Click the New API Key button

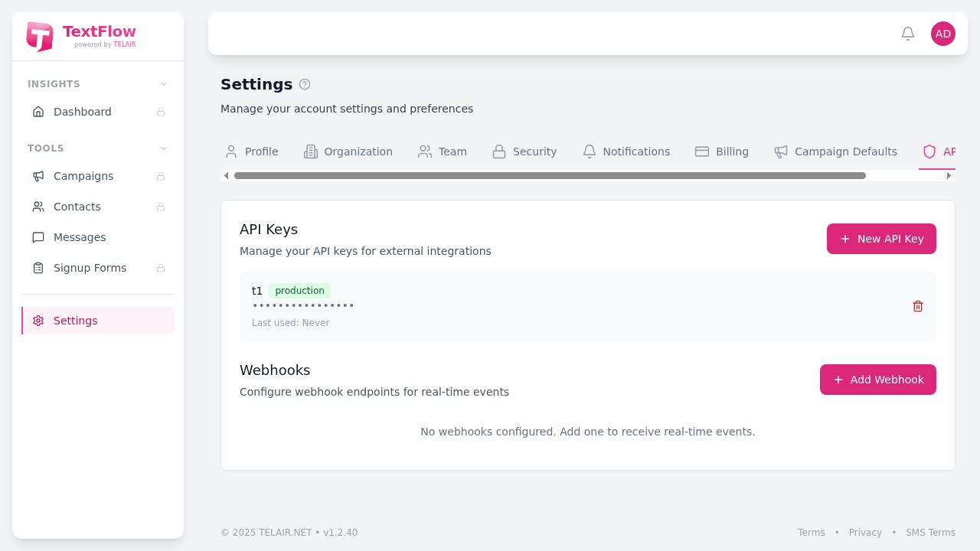(881, 239)
